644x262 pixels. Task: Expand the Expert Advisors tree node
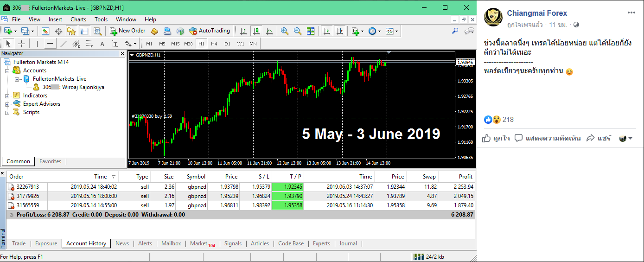[x=7, y=104]
